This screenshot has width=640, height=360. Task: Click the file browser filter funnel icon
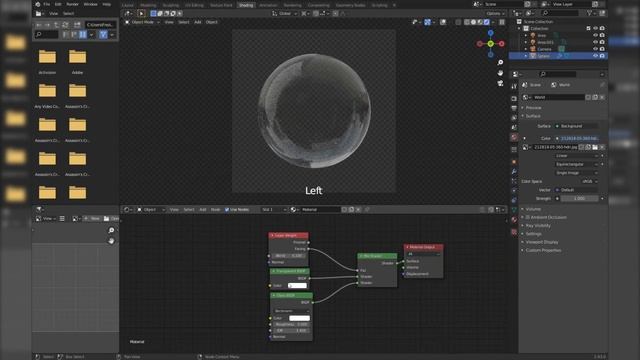click(103, 35)
